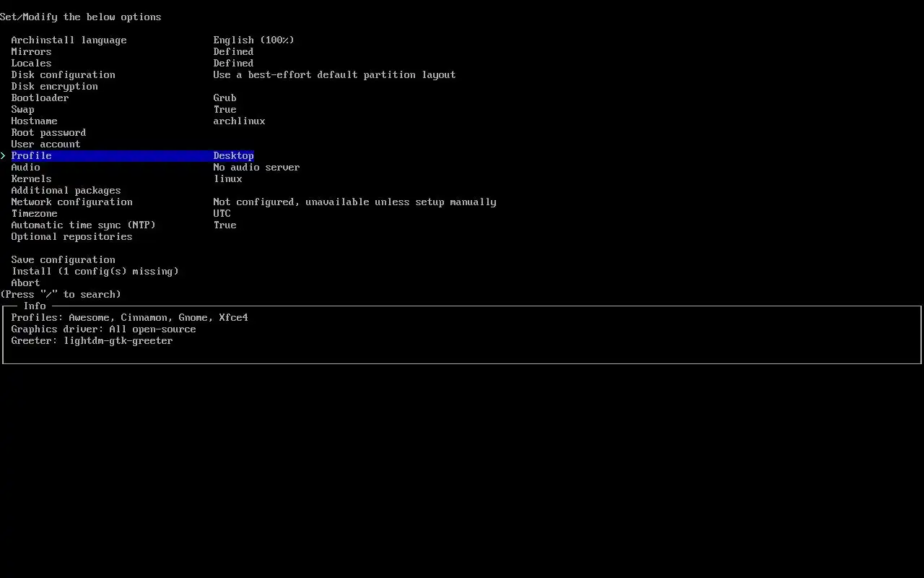Select the Swap option row
The image size is (924, 578).
(22, 109)
